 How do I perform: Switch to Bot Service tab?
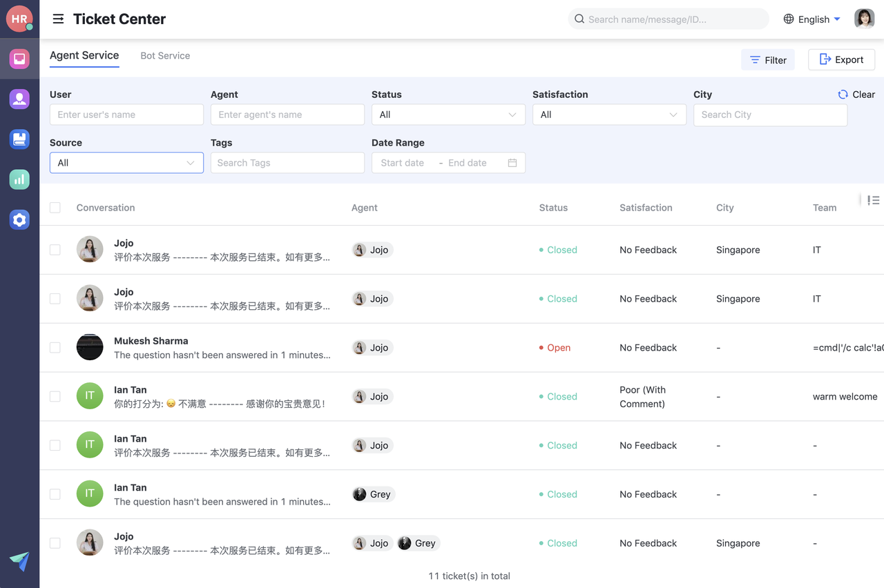click(x=165, y=56)
